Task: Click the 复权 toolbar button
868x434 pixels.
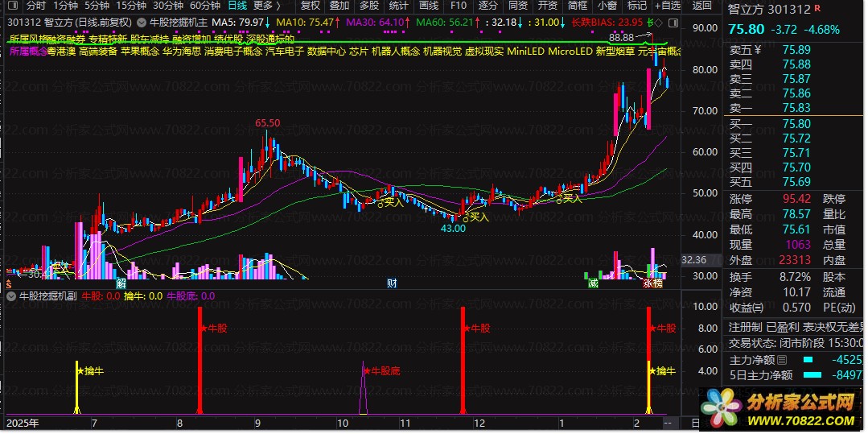Action: (x=310, y=6)
